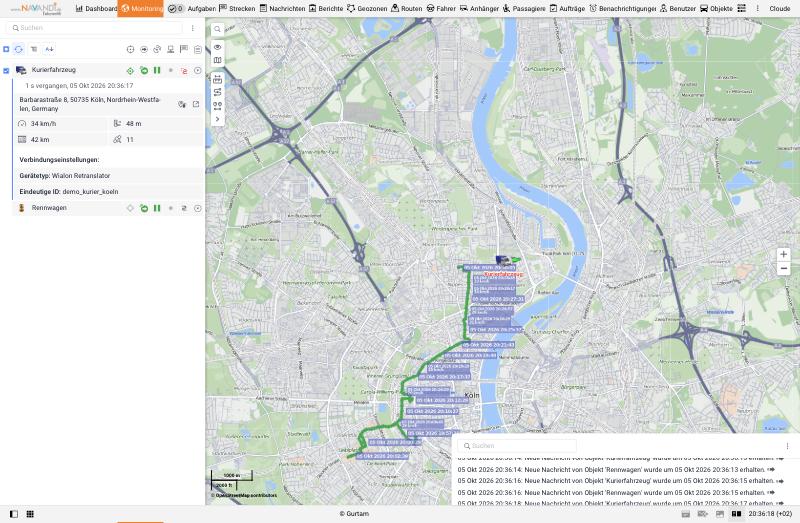Open Rennwagen circular options menu

tap(197, 208)
